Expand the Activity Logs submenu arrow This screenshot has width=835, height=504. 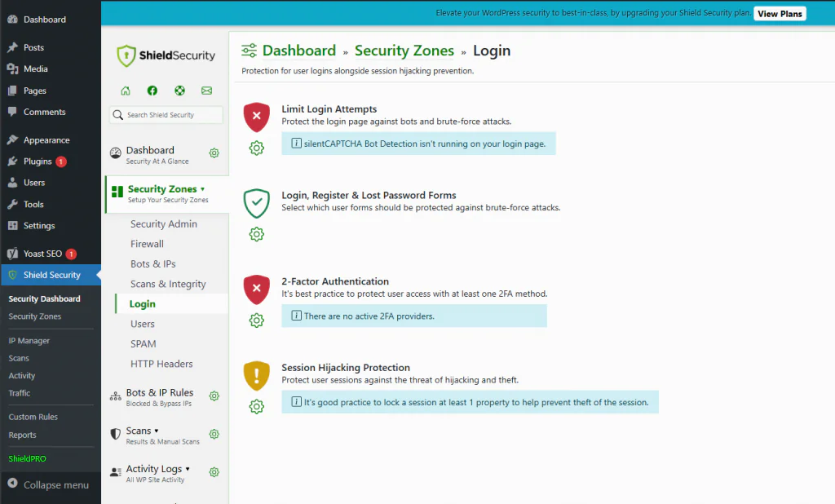click(188, 469)
